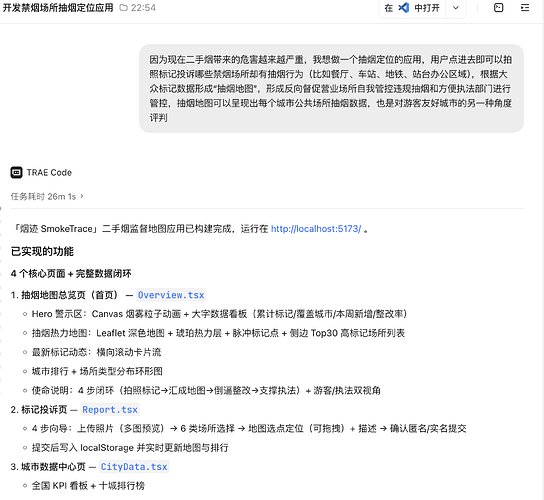Toggle the task list sidebar icon

click(525, 8)
